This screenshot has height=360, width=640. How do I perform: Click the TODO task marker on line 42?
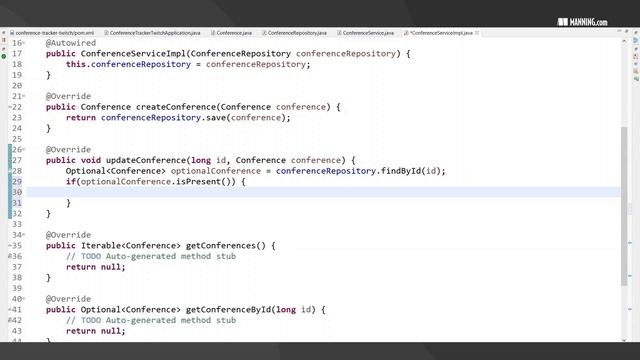tap(10, 320)
